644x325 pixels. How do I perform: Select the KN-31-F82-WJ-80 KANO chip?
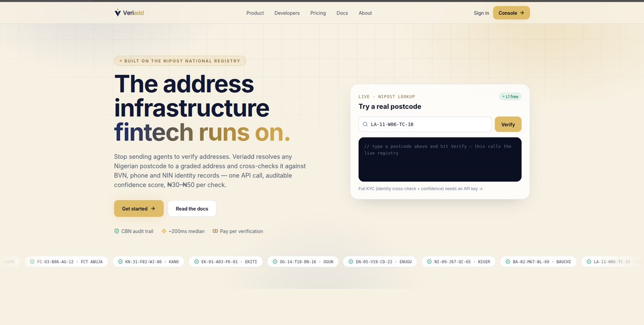[x=148, y=262]
